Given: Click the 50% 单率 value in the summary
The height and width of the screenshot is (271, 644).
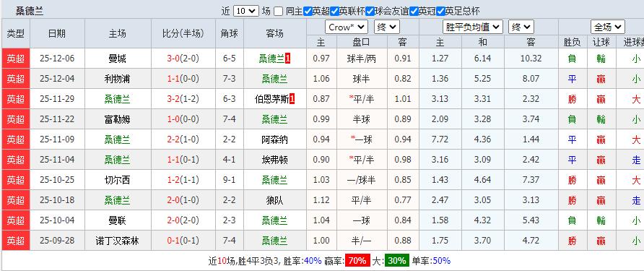Looking at the screenshot, I should pos(441,260).
